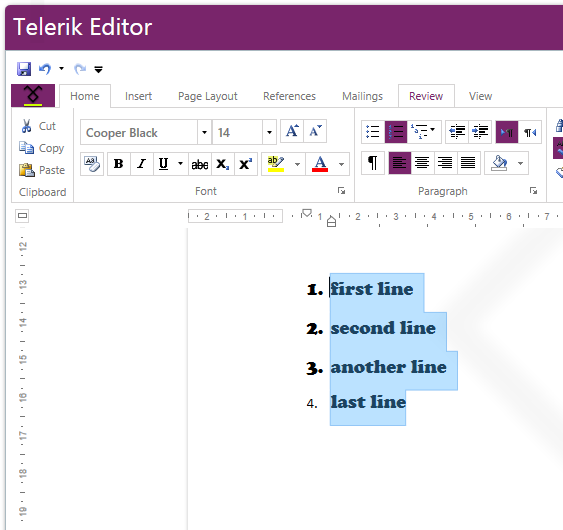Expand the font size dropdown arrow
Image resolution: width=563 pixels, height=530 pixels.
(269, 132)
